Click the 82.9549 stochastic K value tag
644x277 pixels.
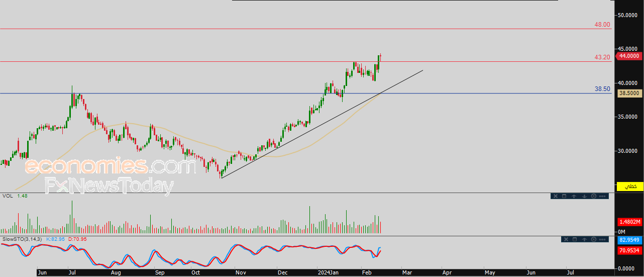[x=630, y=240]
